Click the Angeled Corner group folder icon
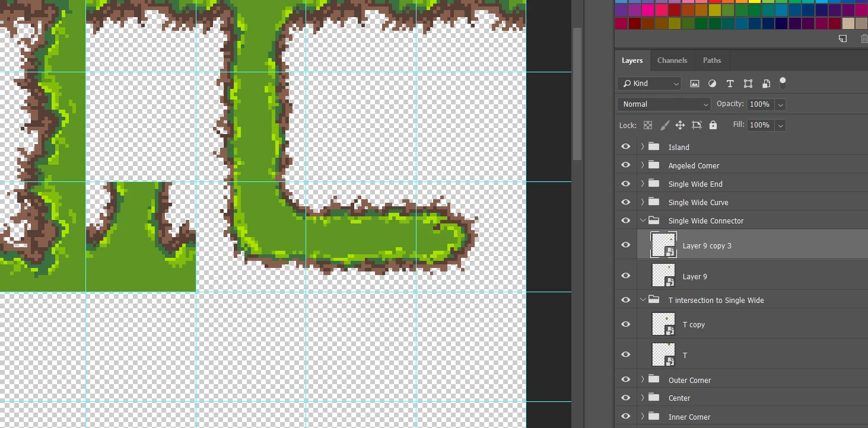This screenshot has height=428, width=868. pos(654,165)
